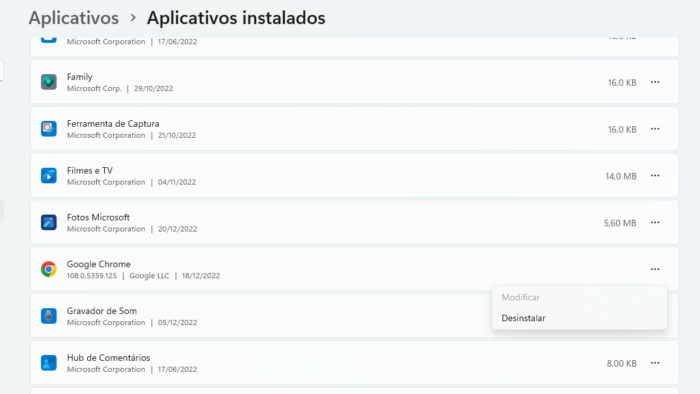The width and height of the screenshot is (700, 394).
Task: Click the 21/10/2022 install date
Action: pos(177,135)
